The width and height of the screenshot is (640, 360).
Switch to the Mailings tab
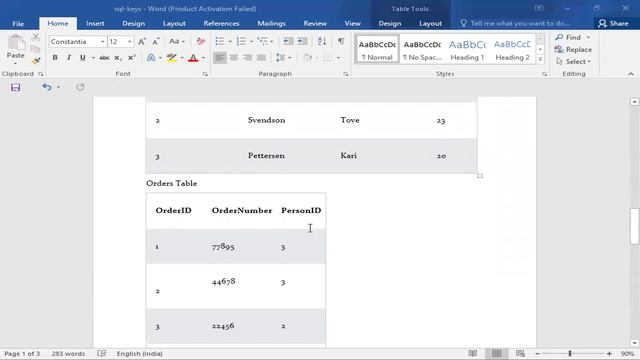(271, 24)
